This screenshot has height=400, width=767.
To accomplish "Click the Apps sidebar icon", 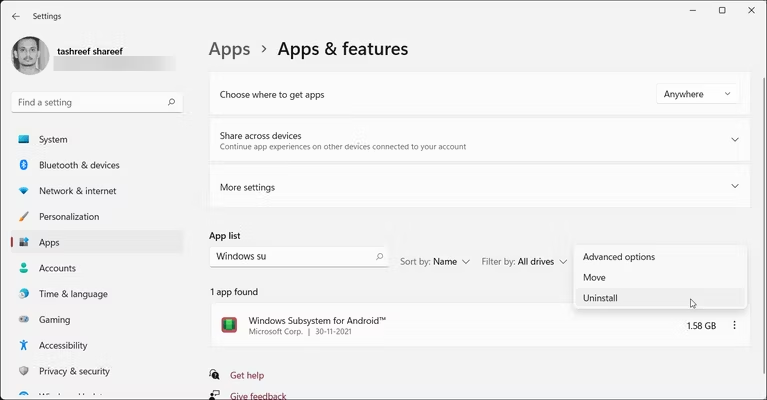I will tap(23, 242).
